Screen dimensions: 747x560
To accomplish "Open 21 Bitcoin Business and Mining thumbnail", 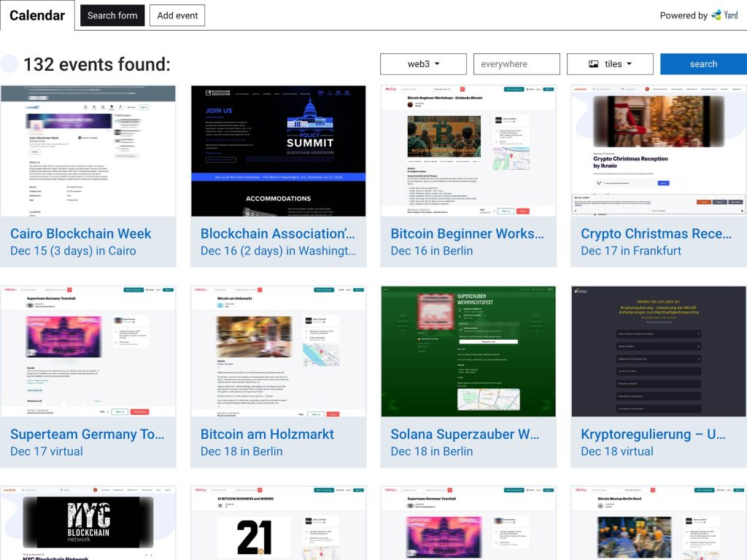I will [x=278, y=524].
